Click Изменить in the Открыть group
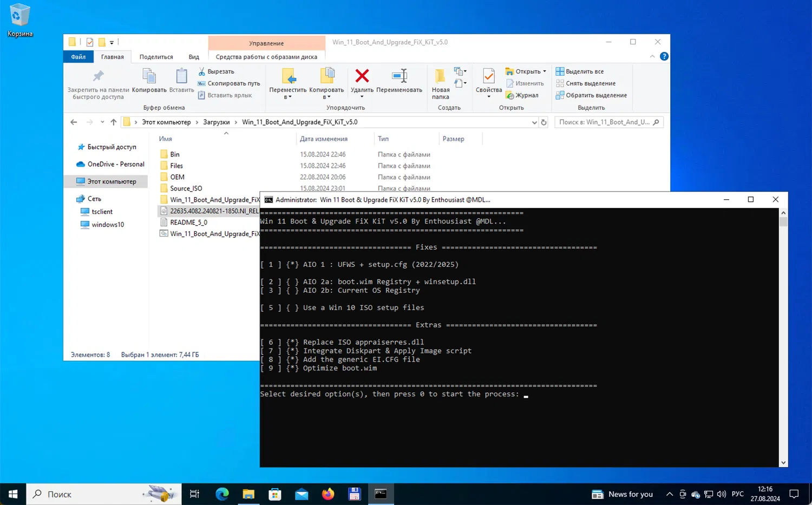The image size is (812, 505). (525, 83)
